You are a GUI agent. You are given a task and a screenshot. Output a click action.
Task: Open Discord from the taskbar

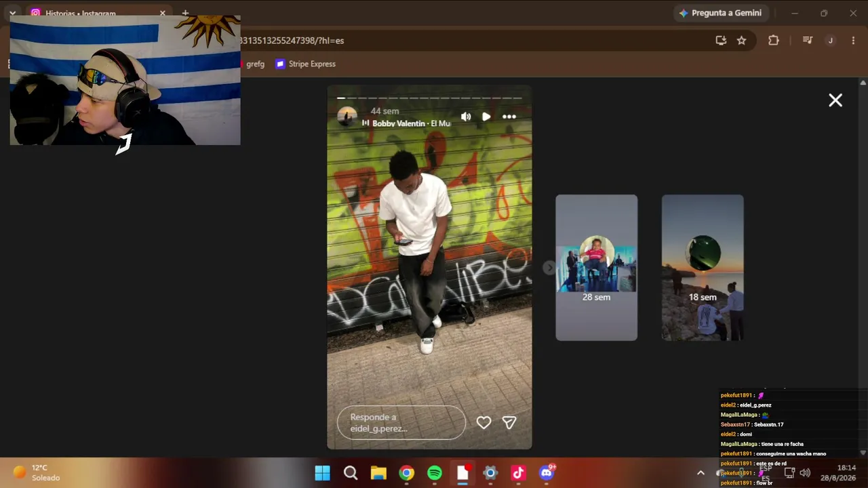coord(547,473)
